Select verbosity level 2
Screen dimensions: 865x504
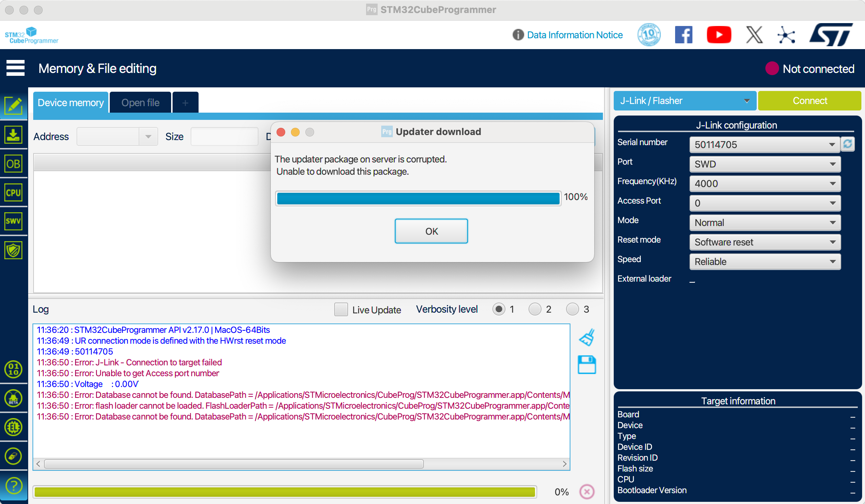pyautogui.click(x=535, y=309)
